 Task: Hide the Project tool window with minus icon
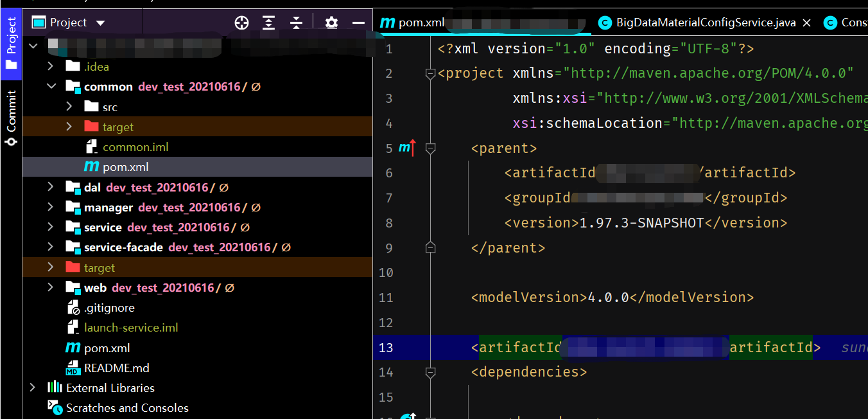click(x=358, y=22)
